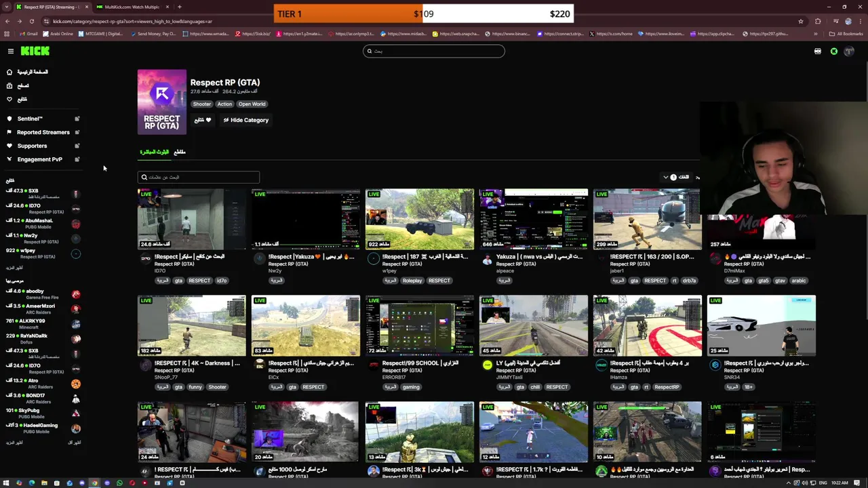The height and width of the screenshot is (488, 868).
Task: Open AmeerMzori channel in recommended list
Action: 43,308
